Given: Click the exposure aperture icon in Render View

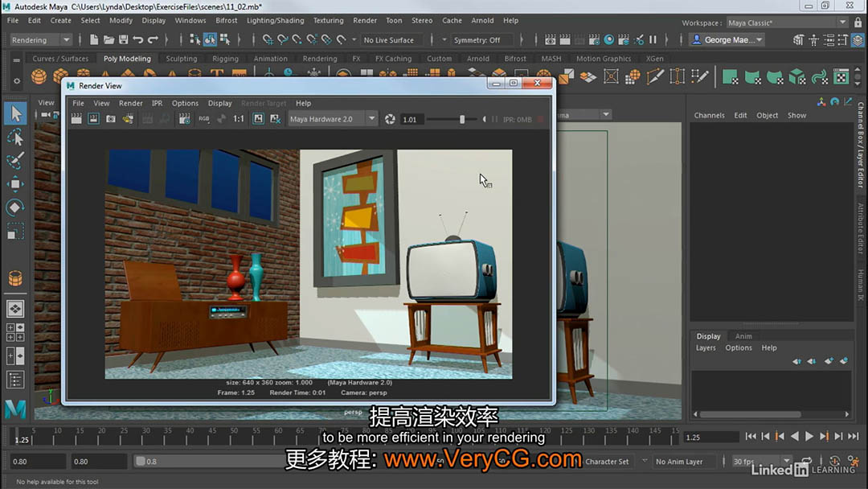Looking at the screenshot, I should tap(390, 119).
